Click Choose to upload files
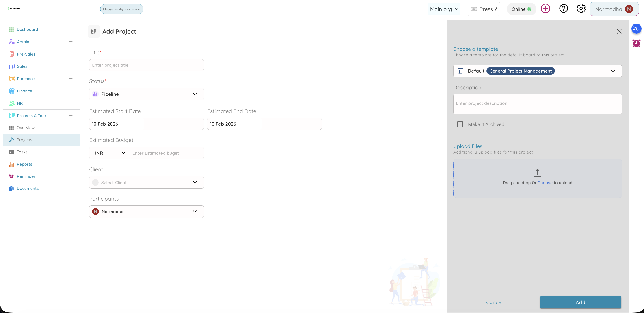Image resolution: width=644 pixels, height=313 pixels. coord(545,183)
